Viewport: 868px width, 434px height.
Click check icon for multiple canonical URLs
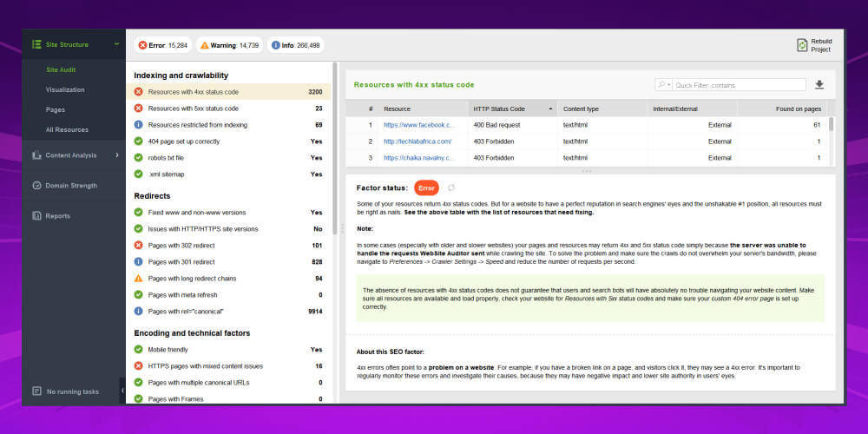coord(138,383)
